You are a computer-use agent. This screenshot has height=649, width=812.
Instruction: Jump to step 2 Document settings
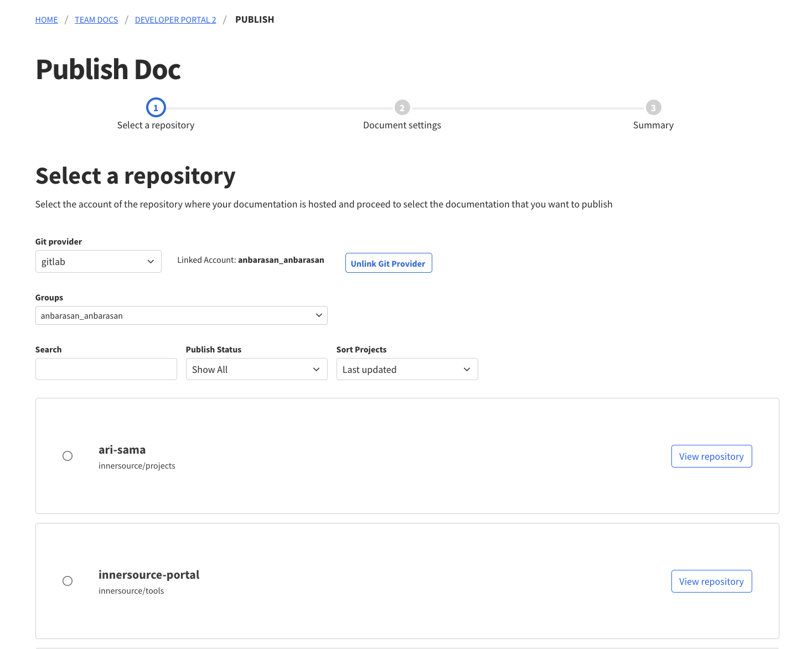402,107
